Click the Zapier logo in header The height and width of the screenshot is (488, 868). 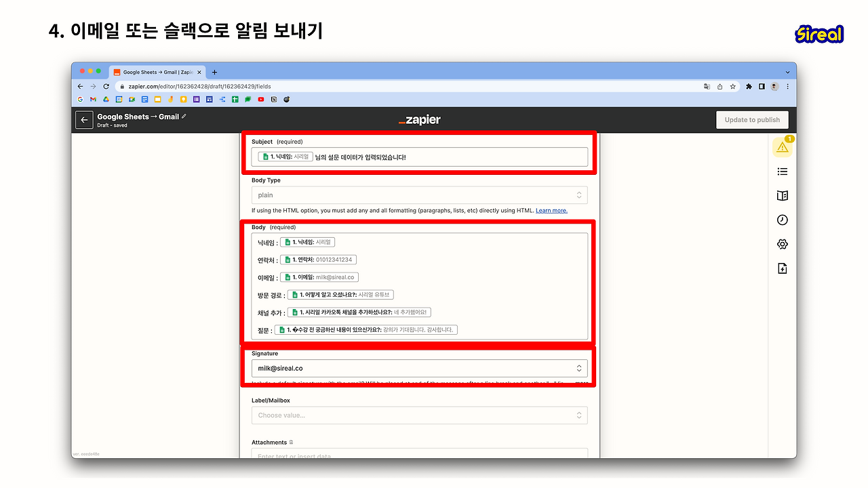(420, 120)
